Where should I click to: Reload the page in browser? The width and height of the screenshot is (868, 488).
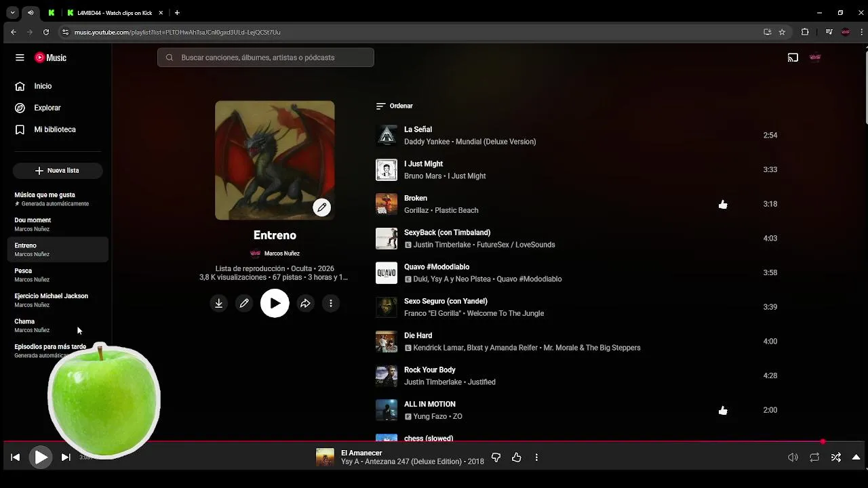click(x=45, y=32)
